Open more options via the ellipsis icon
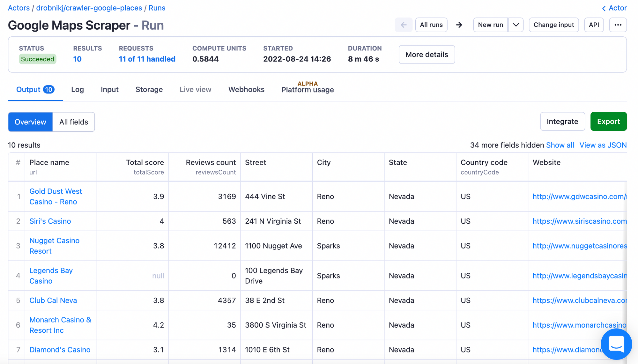The height and width of the screenshot is (364, 638). [618, 25]
